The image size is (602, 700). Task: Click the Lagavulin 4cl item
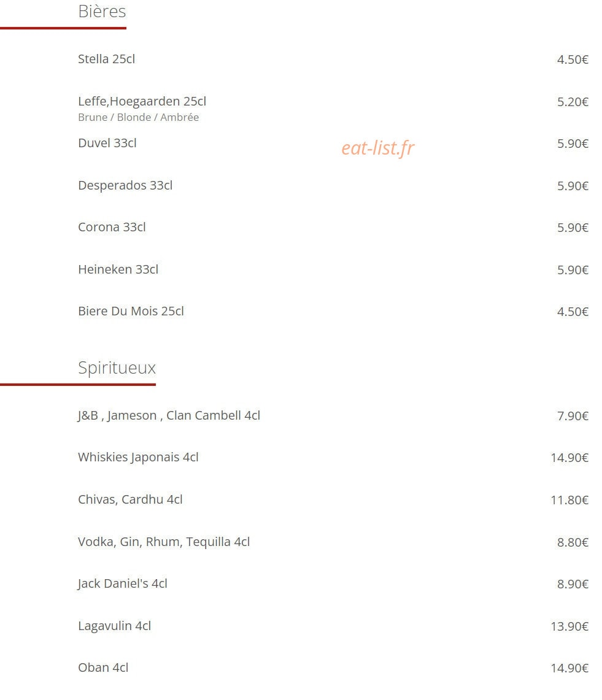[x=114, y=626]
